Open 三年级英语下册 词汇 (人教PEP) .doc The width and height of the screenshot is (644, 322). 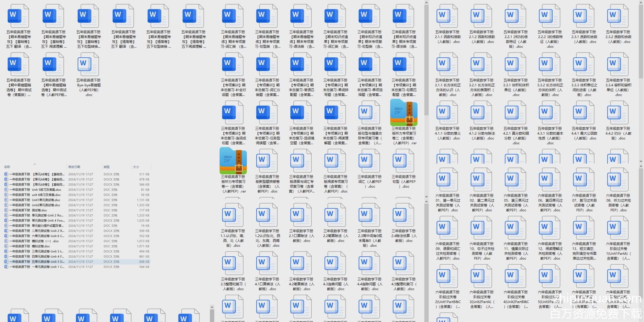point(370,161)
